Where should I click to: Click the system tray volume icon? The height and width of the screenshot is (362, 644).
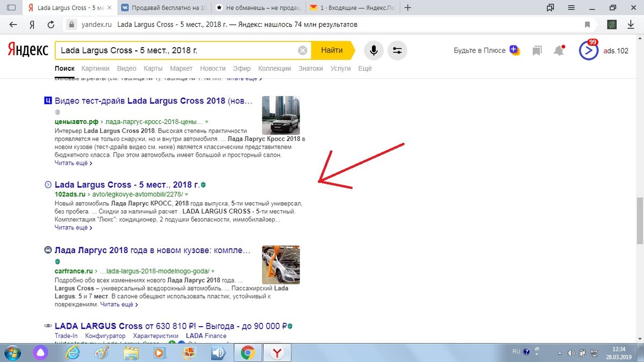[570, 352]
